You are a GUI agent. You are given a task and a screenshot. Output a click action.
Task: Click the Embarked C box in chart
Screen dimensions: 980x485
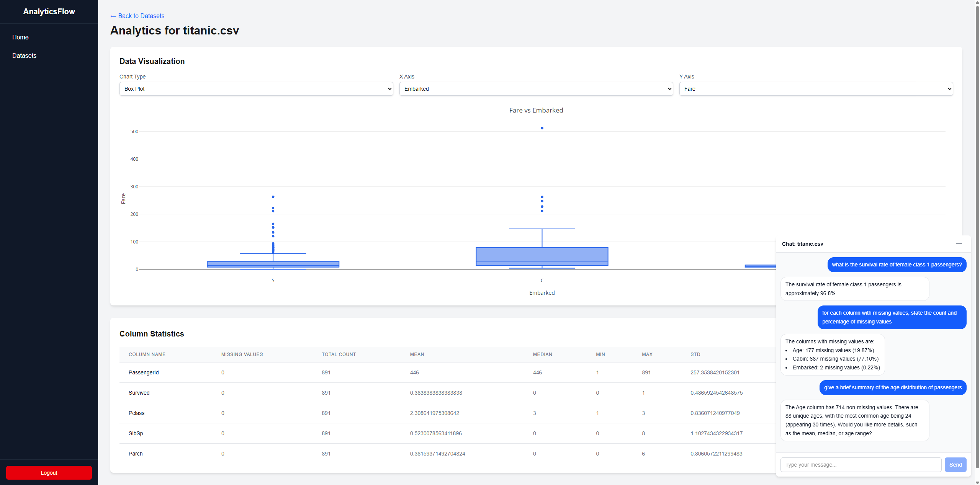542,255
